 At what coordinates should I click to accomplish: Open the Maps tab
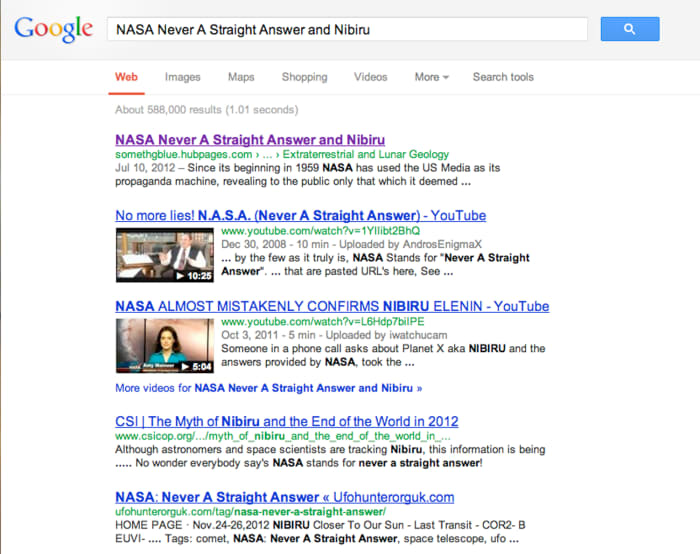(241, 77)
